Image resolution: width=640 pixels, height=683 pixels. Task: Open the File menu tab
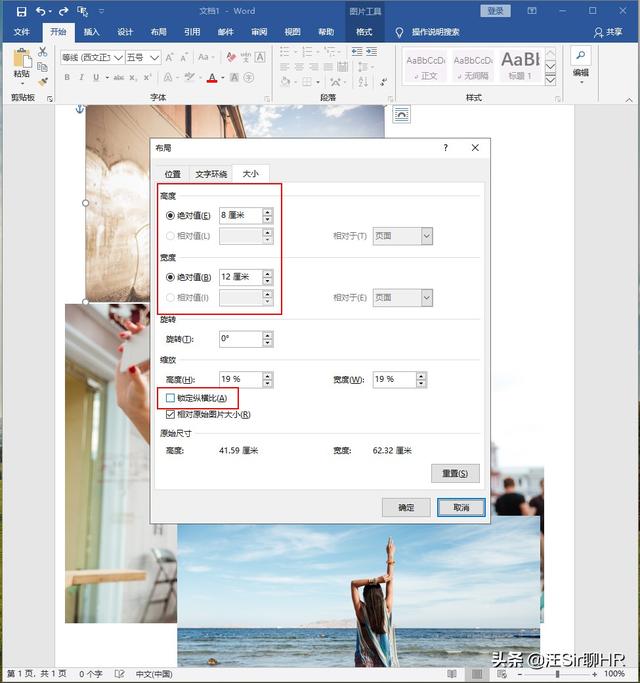(x=21, y=32)
